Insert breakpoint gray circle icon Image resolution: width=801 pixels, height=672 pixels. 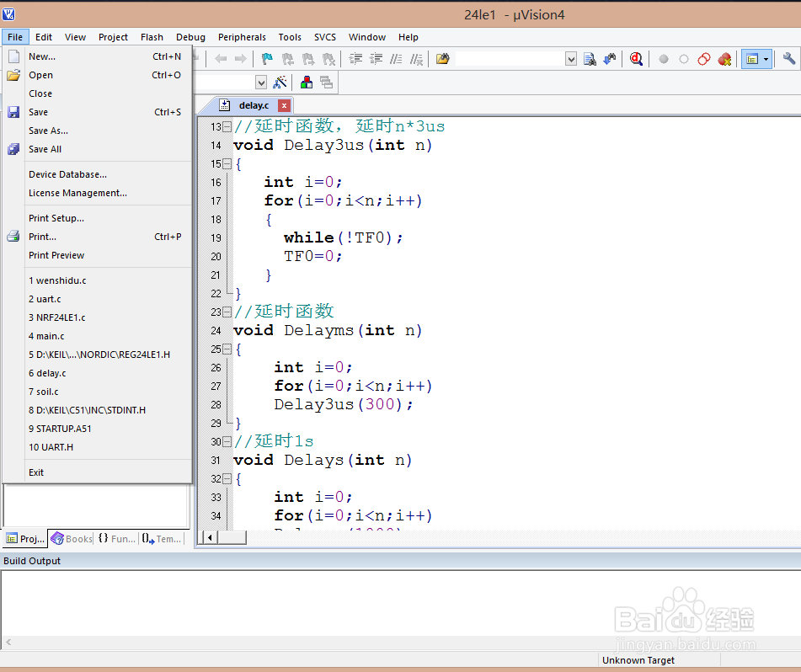(x=664, y=59)
